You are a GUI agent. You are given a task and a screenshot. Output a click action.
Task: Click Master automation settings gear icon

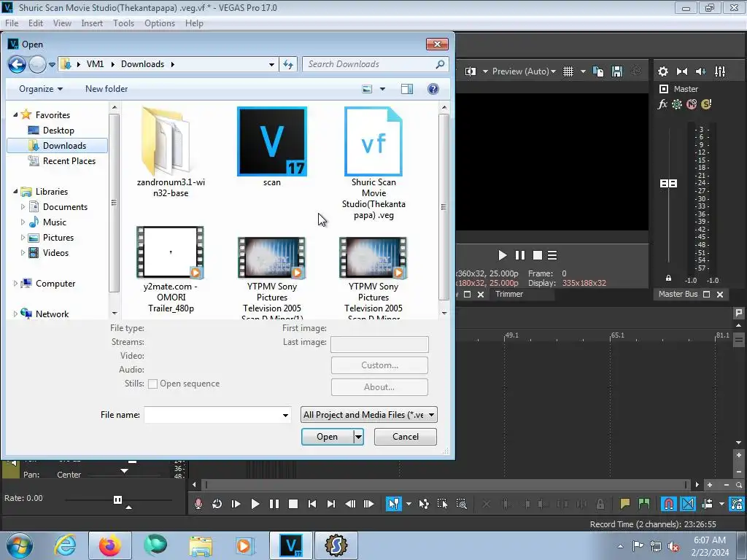[676, 104]
